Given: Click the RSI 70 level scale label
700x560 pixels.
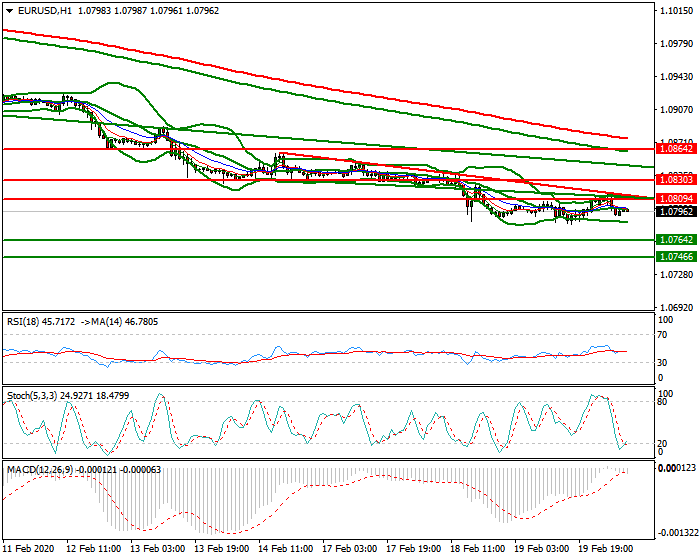Looking at the screenshot, I should 662,335.
